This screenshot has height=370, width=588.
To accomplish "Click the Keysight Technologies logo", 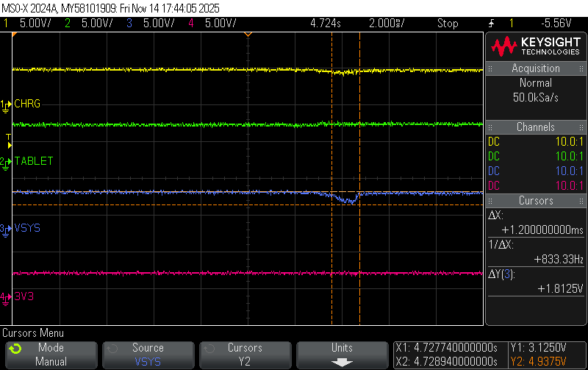I will (536, 46).
